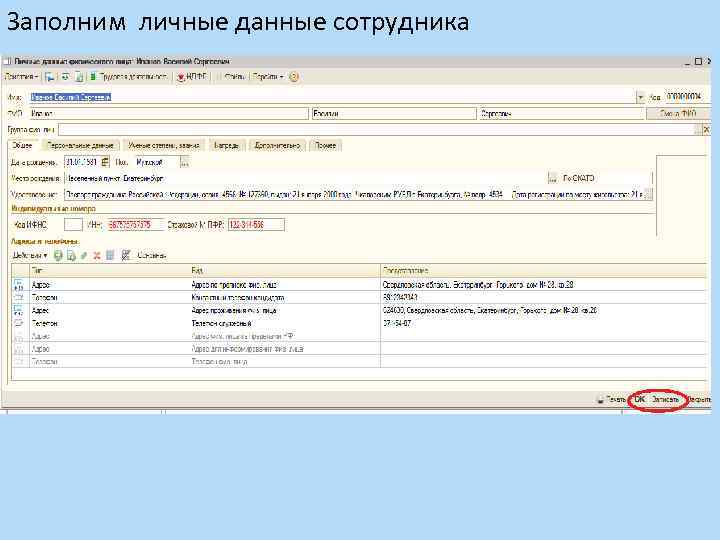720x540 pixels.
Task: Switch to the Персональные данные tab
Action: 80,146
